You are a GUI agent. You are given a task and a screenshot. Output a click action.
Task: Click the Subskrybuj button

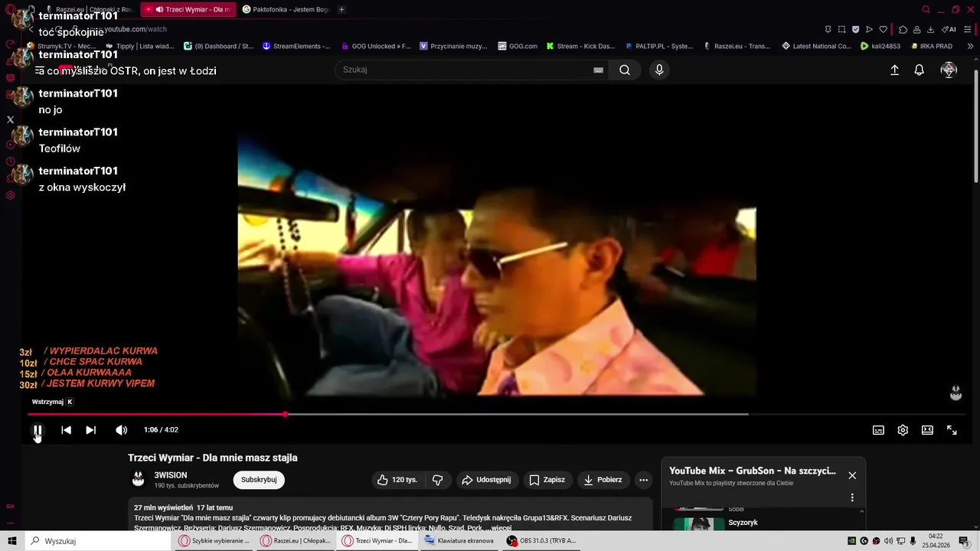click(259, 480)
